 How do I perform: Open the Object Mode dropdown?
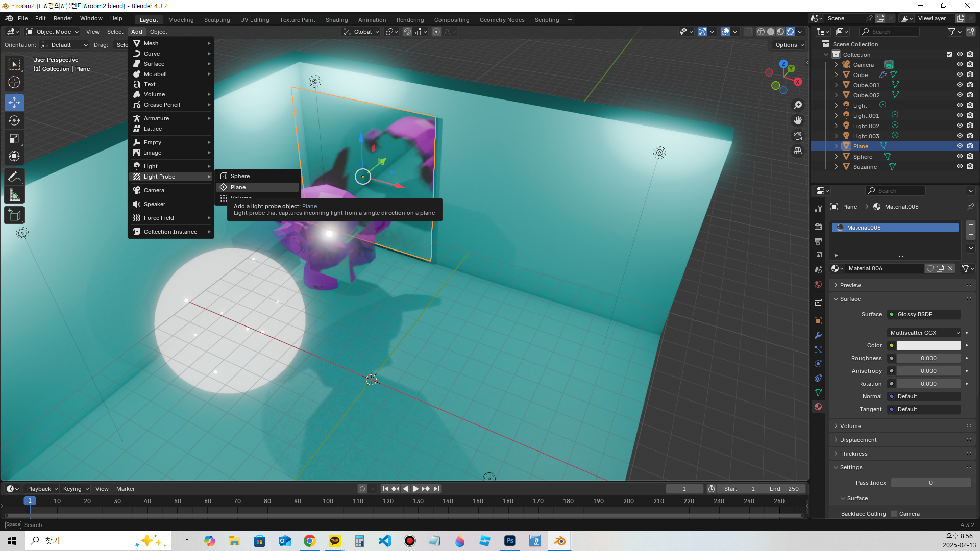(53, 32)
